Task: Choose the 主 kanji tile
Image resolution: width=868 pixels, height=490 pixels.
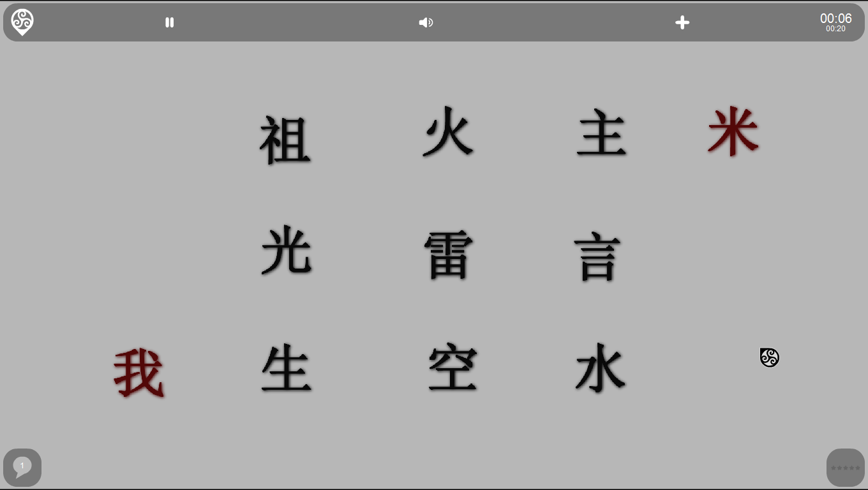Action: (x=602, y=133)
